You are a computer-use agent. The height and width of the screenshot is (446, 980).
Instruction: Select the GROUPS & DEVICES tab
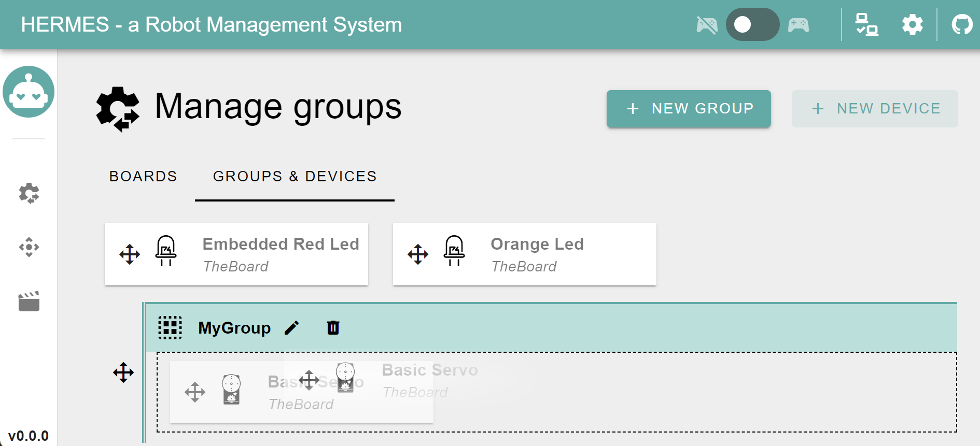point(295,177)
